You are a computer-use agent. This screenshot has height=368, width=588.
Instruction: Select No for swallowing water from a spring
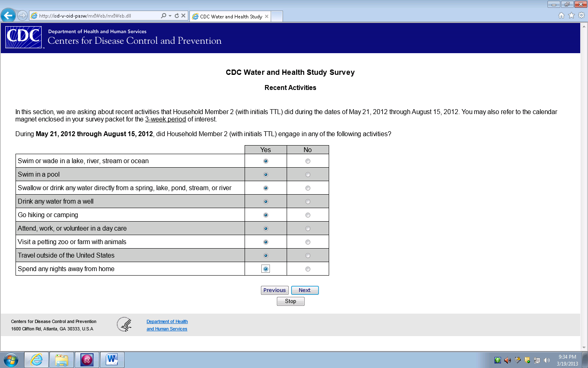[308, 188]
